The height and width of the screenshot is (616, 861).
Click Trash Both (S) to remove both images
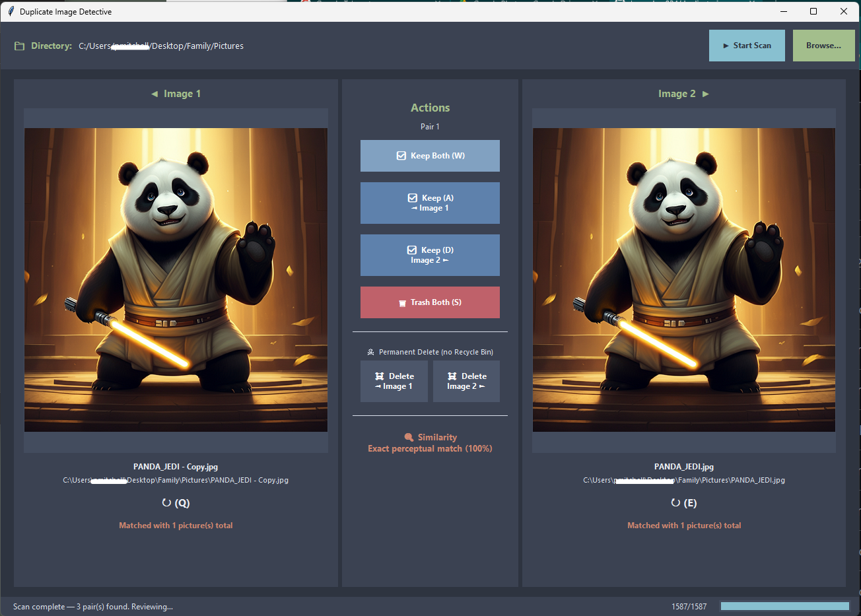pos(430,302)
